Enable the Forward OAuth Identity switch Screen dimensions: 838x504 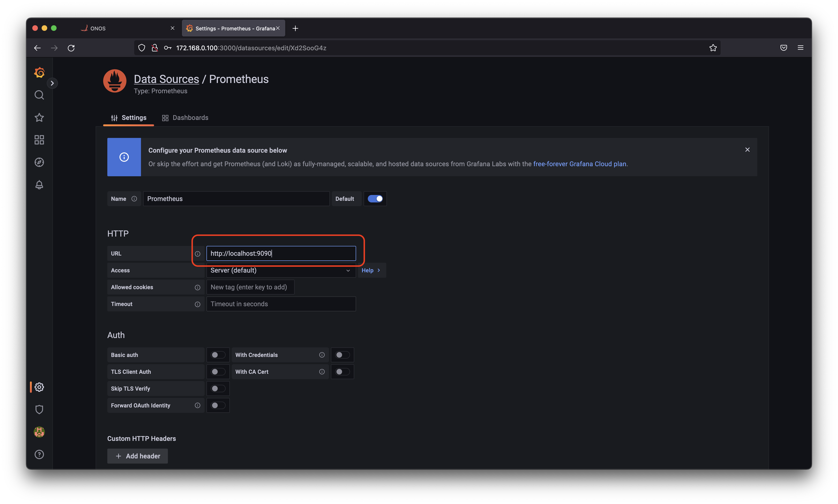218,406
